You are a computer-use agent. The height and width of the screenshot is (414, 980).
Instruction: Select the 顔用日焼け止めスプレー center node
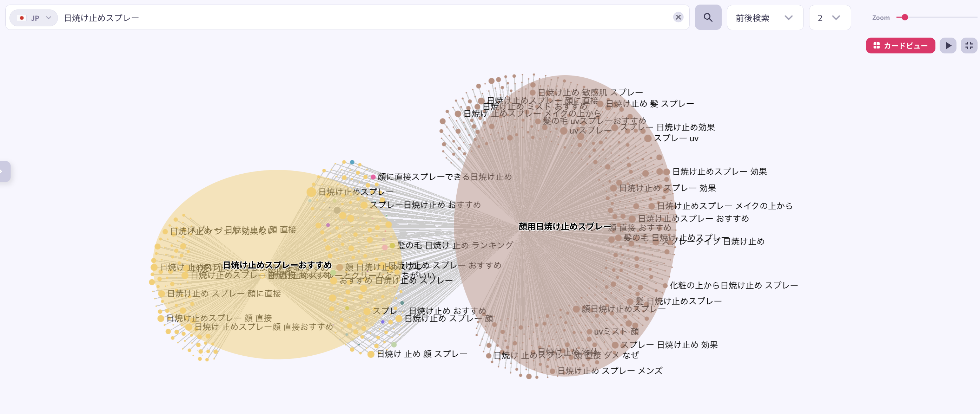(564, 227)
